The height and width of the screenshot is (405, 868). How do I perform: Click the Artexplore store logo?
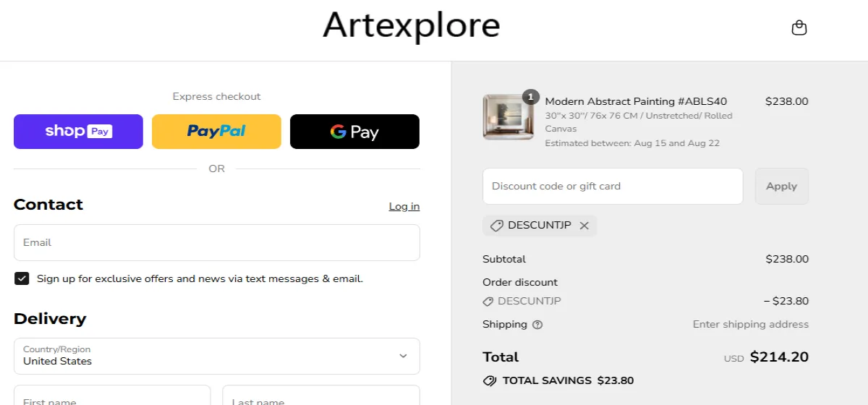[x=412, y=26]
